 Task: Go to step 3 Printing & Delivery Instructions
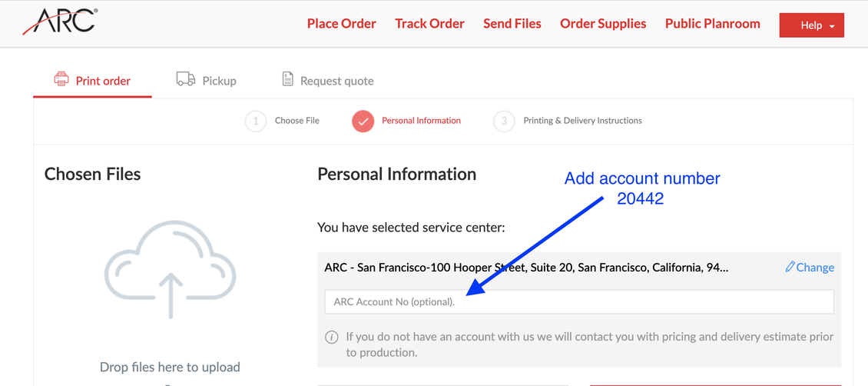(x=568, y=121)
